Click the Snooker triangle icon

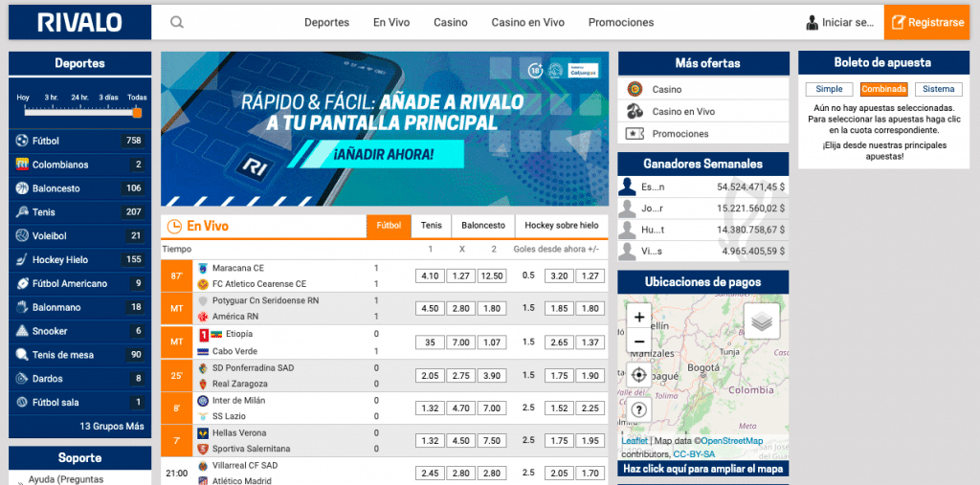22,331
